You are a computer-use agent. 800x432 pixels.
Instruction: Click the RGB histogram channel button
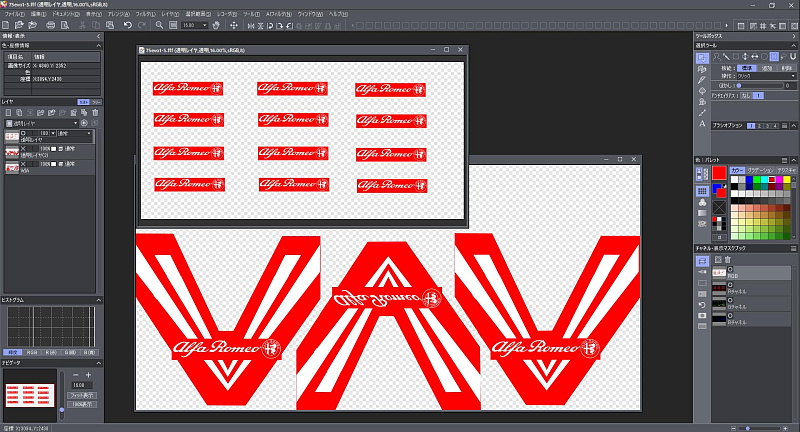[x=32, y=352]
